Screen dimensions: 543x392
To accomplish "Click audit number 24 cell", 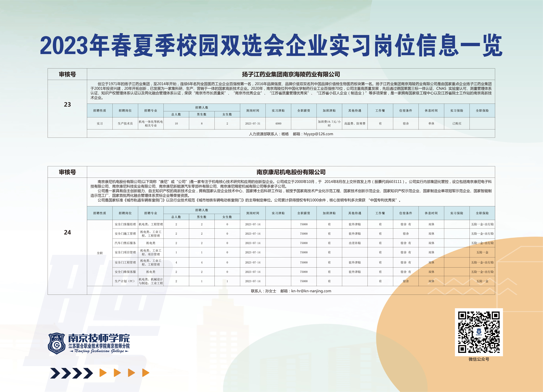I will (x=67, y=232).
